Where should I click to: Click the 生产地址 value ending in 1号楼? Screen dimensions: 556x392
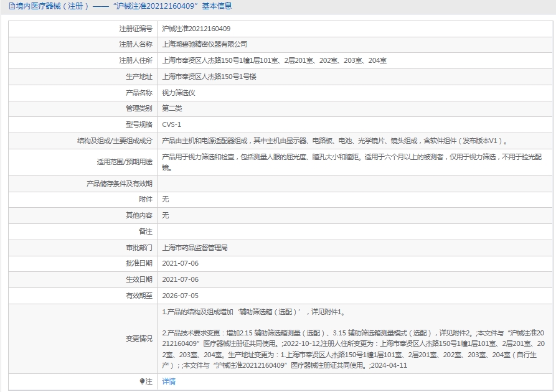[209, 77]
